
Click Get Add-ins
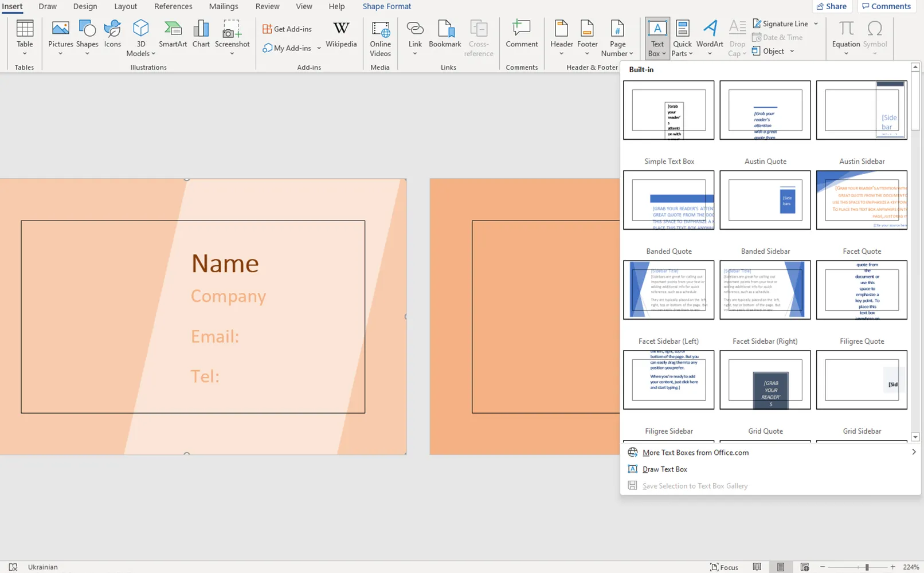click(287, 29)
